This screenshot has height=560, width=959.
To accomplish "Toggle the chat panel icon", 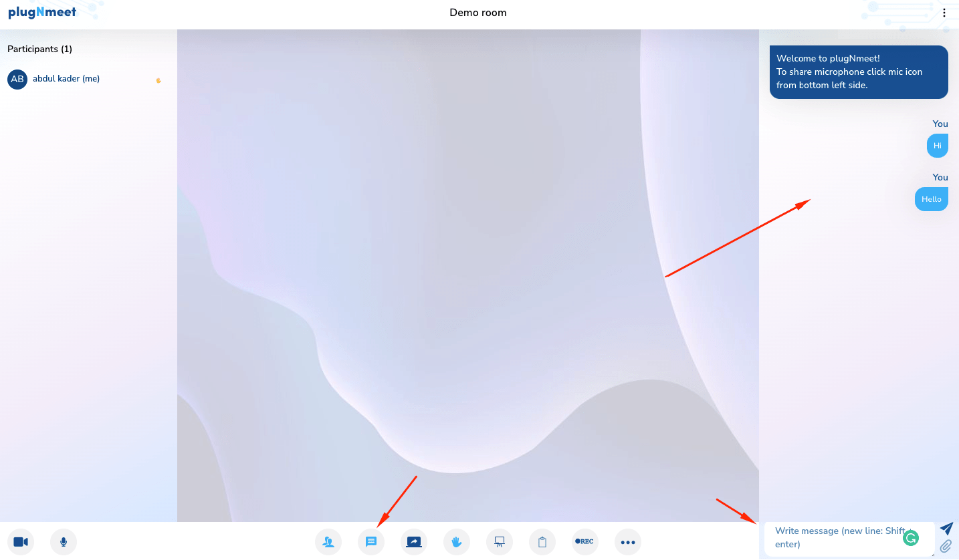I will (x=371, y=542).
